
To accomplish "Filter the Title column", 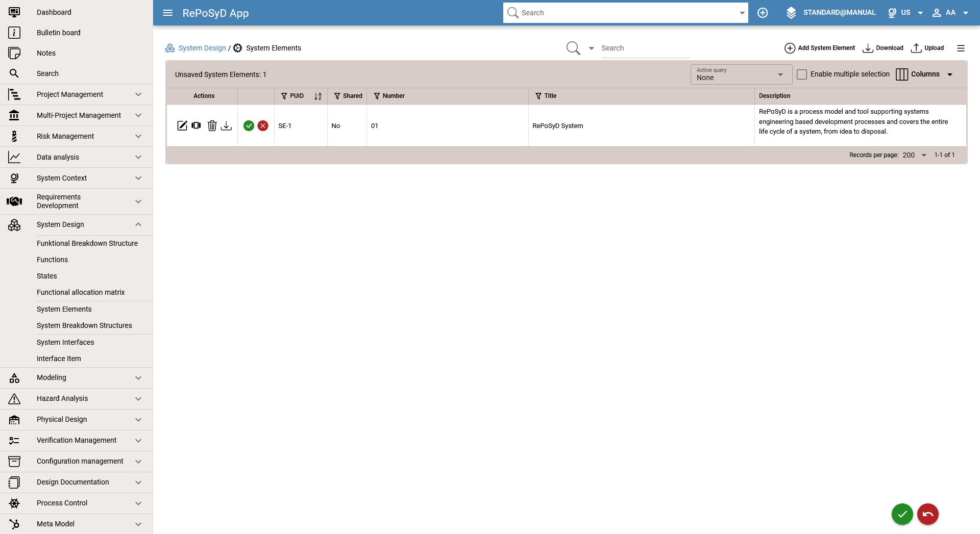I will click(538, 96).
